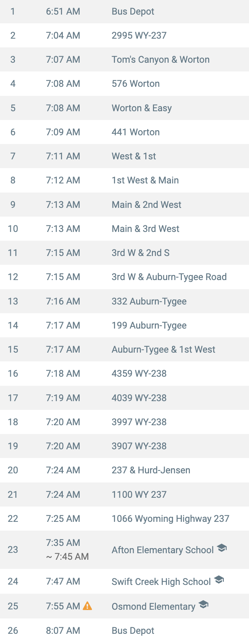Click stop West & 1st

(124, 156)
